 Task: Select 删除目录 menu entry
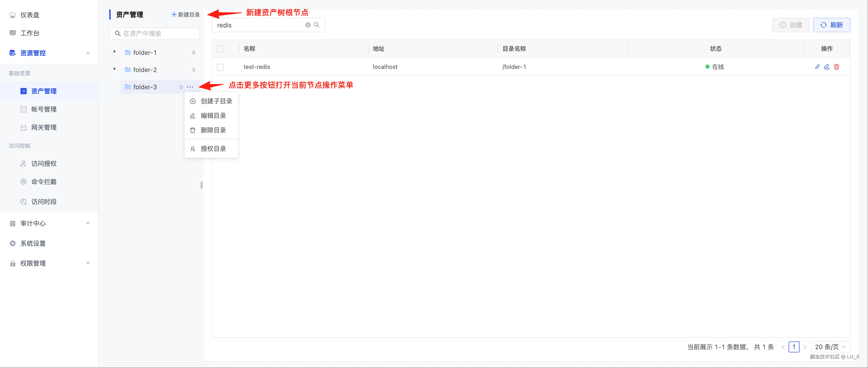(x=213, y=130)
